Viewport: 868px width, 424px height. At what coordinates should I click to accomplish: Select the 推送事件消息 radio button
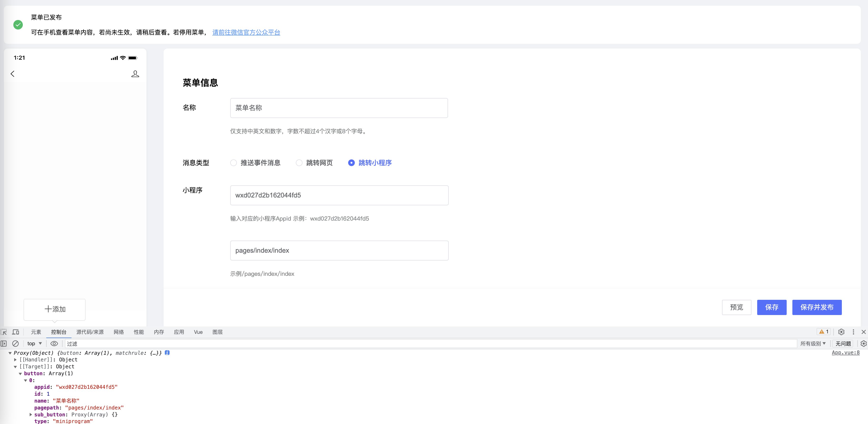[234, 163]
